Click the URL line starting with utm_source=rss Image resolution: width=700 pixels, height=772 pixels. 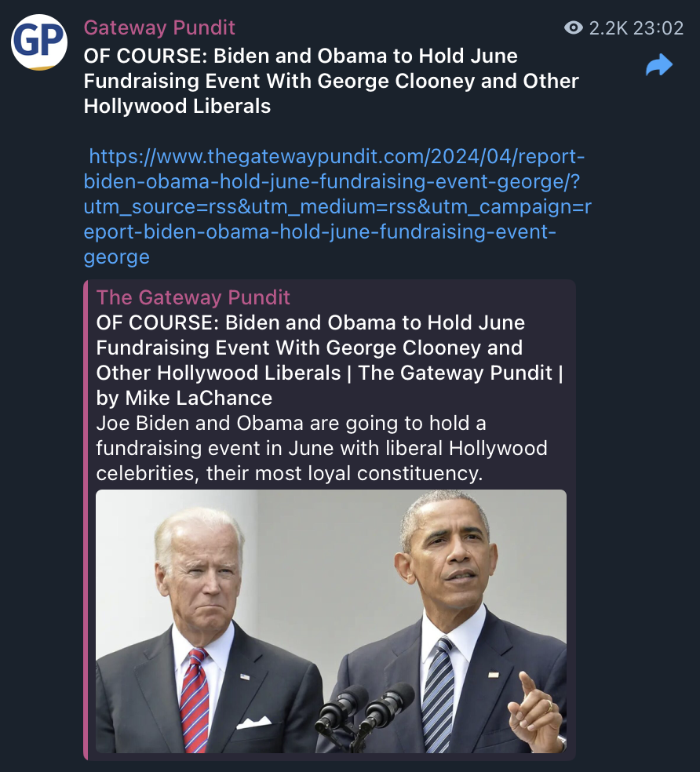click(337, 207)
